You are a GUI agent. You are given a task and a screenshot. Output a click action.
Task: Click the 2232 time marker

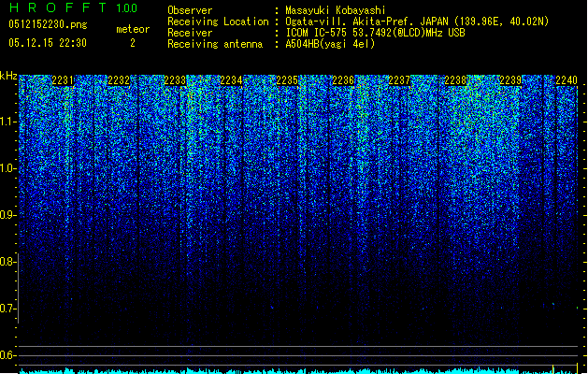119,80
